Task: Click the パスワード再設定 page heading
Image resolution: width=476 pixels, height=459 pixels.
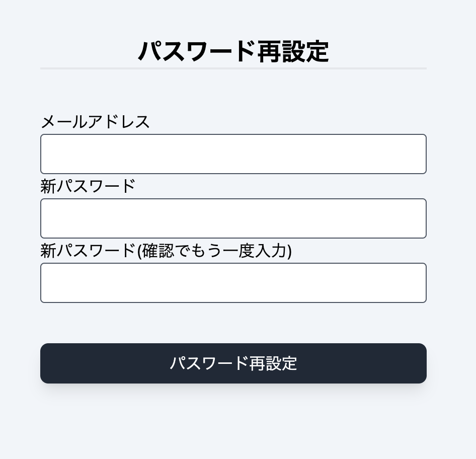Action: pyautogui.click(x=233, y=50)
